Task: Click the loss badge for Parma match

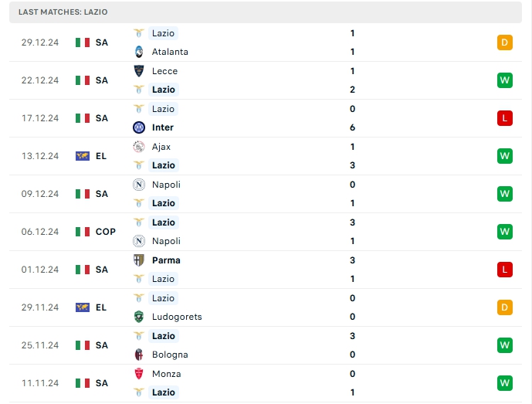Action: coord(505,270)
